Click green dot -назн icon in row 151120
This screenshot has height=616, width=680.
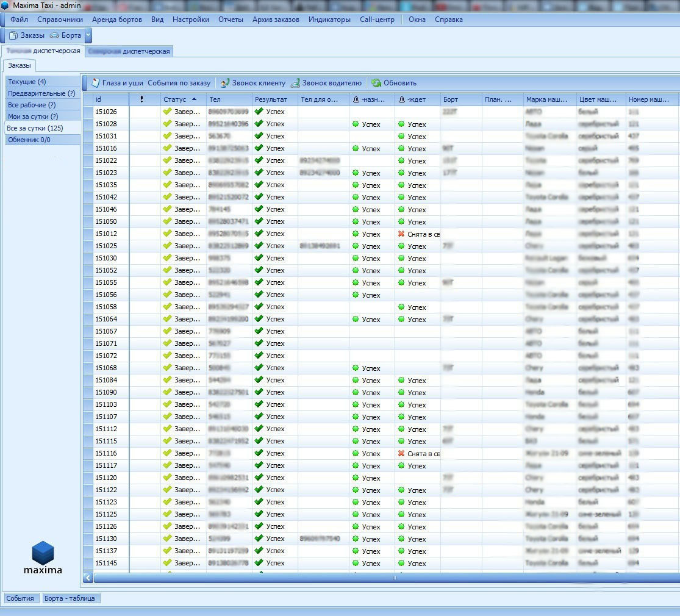356,477
